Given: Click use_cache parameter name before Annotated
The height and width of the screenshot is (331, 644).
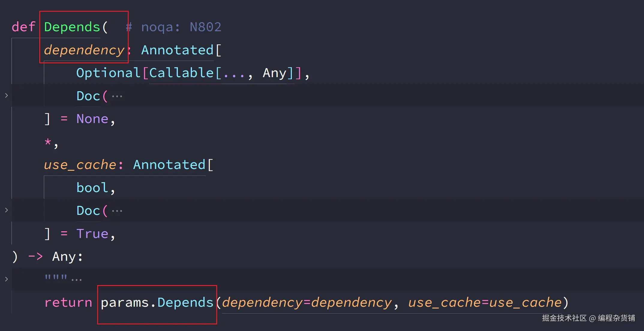Looking at the screenshot, I should pos(80,165).
